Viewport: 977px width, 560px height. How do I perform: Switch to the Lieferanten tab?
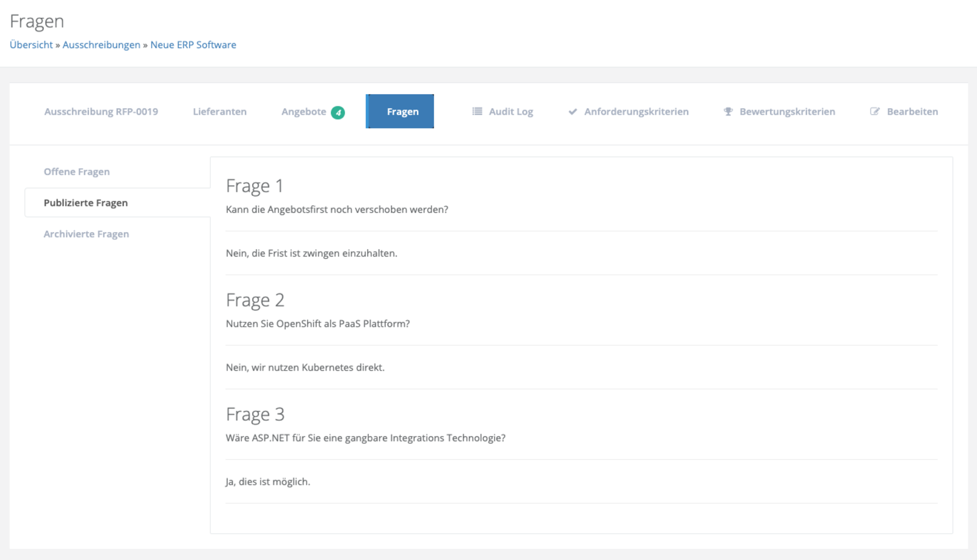220,112
